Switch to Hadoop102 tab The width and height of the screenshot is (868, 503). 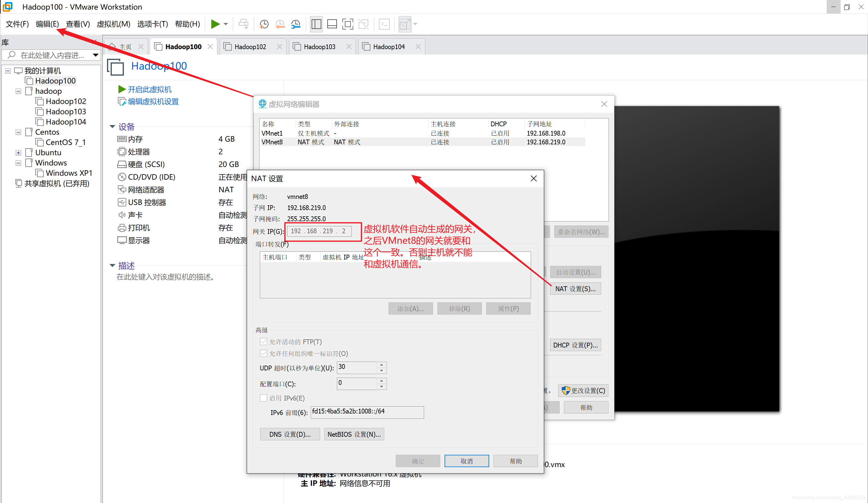(x=248, y=47)
